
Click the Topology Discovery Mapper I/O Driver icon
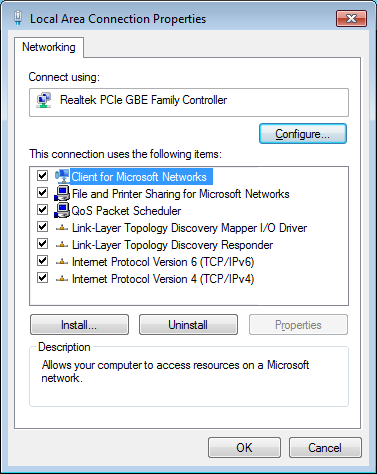tap(62, 228)
